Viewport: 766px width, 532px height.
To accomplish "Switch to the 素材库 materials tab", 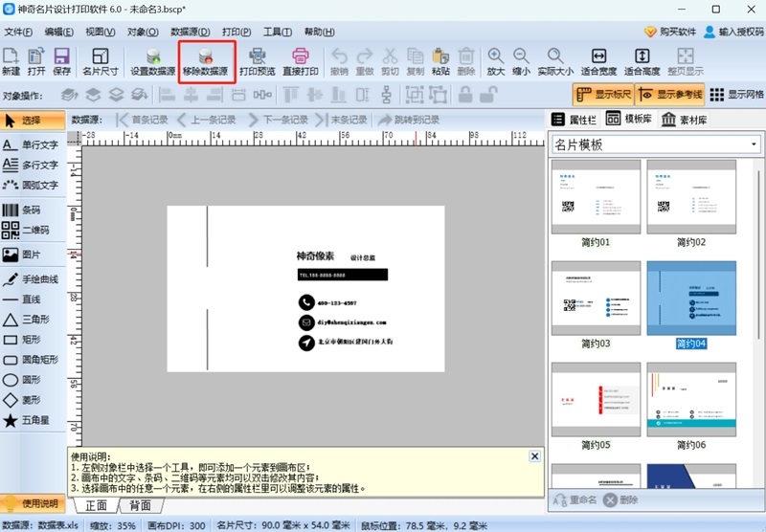I will (x=685, y=119).
